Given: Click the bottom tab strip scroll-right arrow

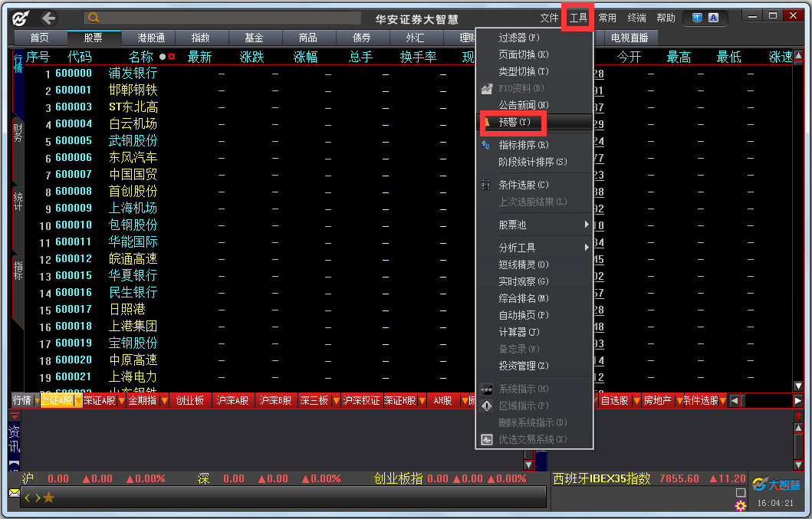Looking at the screenshot, I should [798, 401].
